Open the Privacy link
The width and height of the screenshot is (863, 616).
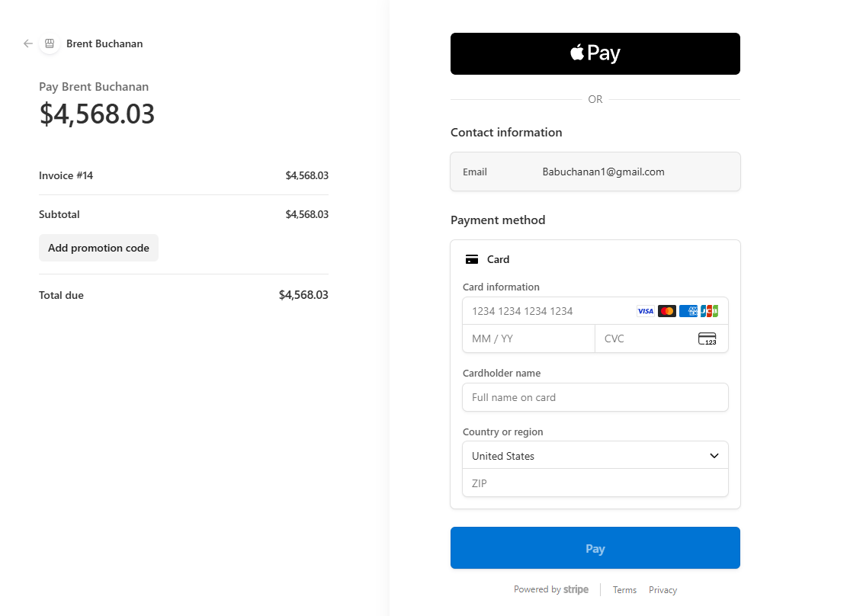(x=662, y=589)
